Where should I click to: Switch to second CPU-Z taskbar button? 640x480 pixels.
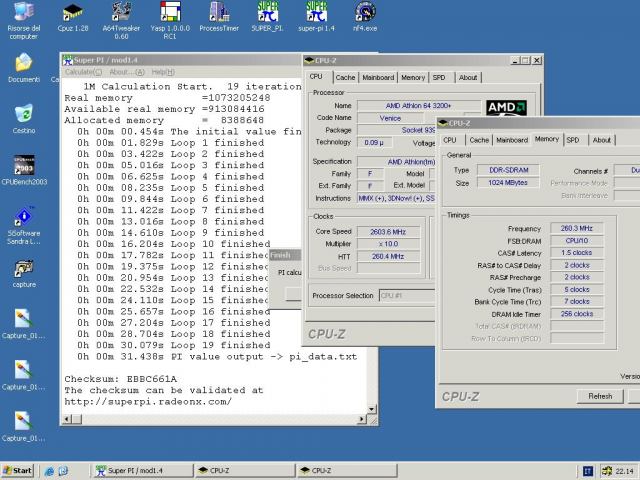click(347, 471)
